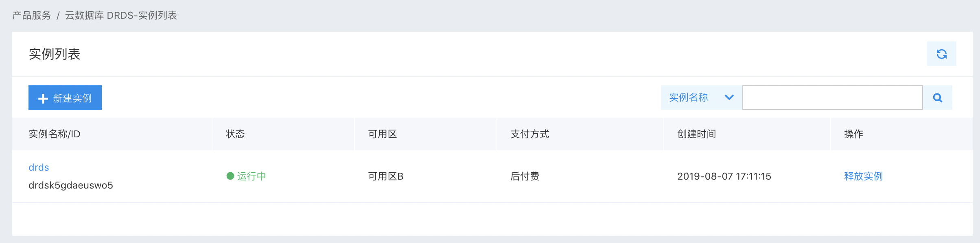Click the 新建实例 button
Viewport: 980px width, 243px height.
(x=65, y=98)
